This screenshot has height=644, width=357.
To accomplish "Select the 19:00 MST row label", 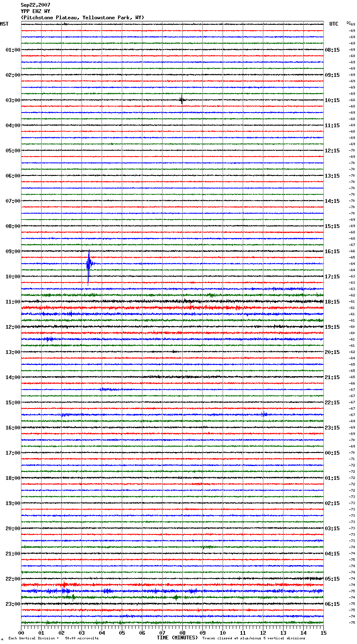I will pyautogui.click(x=13, y=503).
